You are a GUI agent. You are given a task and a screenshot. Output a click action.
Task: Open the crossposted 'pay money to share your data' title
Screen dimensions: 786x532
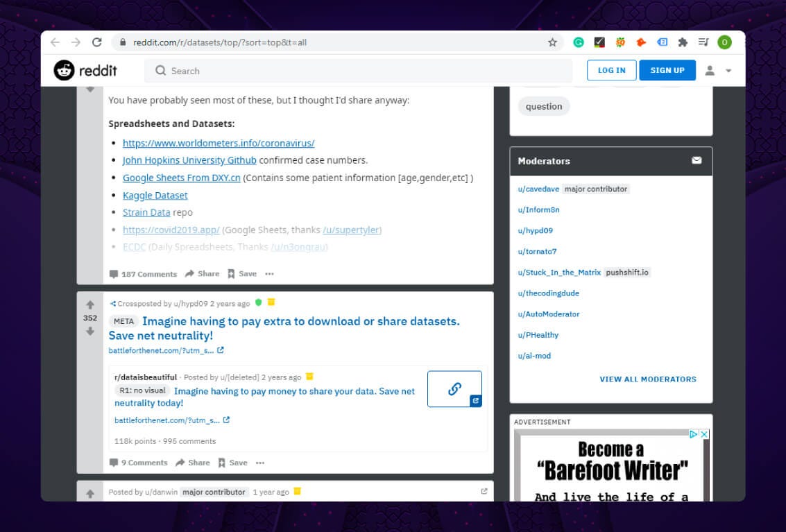pyautogui.click(x=265, y=397)
